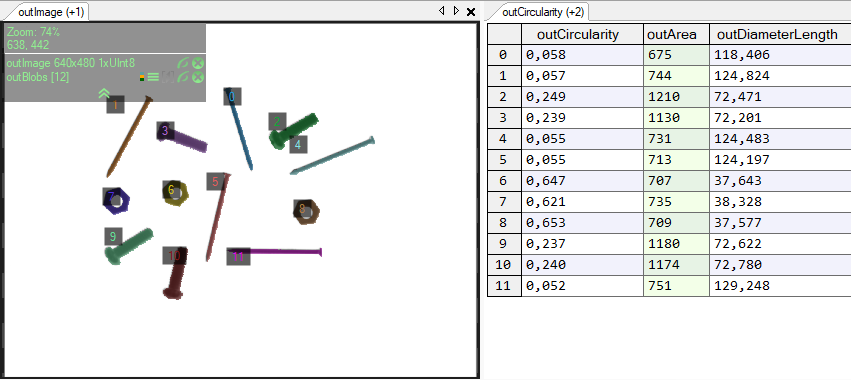Go to next tab with right arrow
This screenshot has width=851, height=380.
(x=456, y=10)
